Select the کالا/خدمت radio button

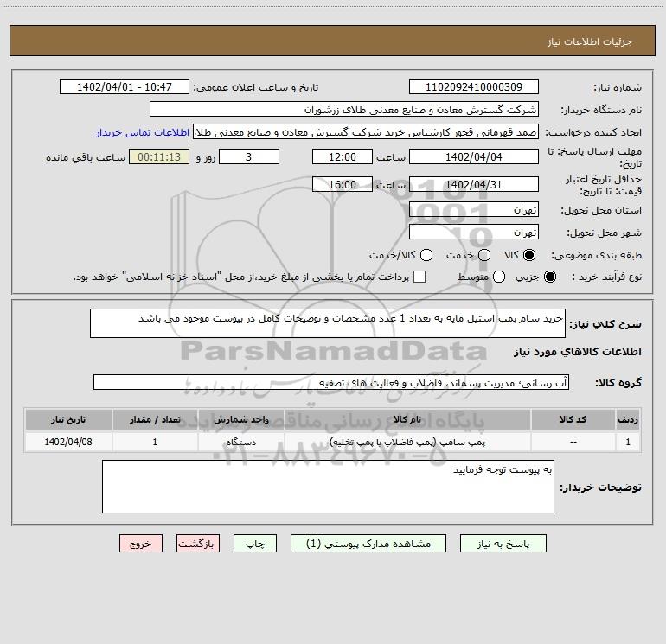tap(426, 255)
